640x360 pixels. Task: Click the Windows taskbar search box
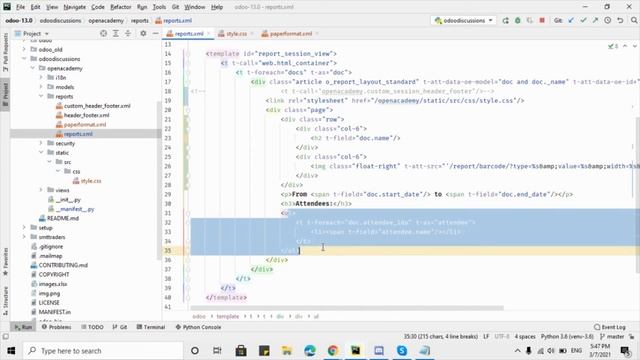(103, 351)
